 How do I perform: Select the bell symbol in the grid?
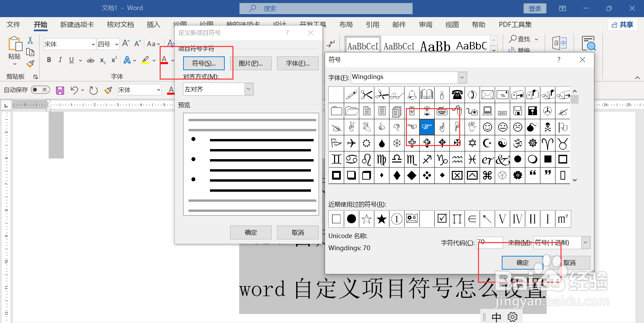[412, 95]
